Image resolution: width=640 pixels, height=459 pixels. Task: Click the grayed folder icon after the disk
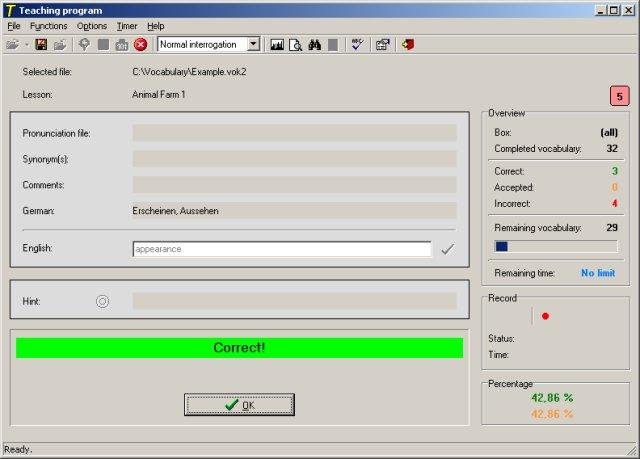60,44
